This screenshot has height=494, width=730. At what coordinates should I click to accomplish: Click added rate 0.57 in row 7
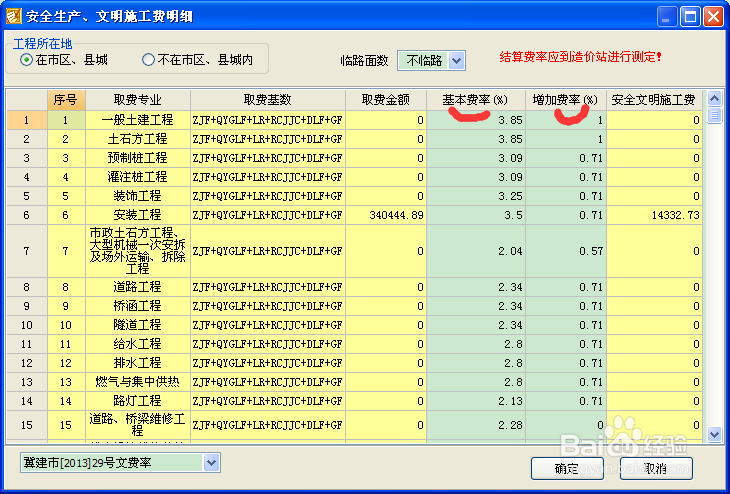click(x=566, y=251)
